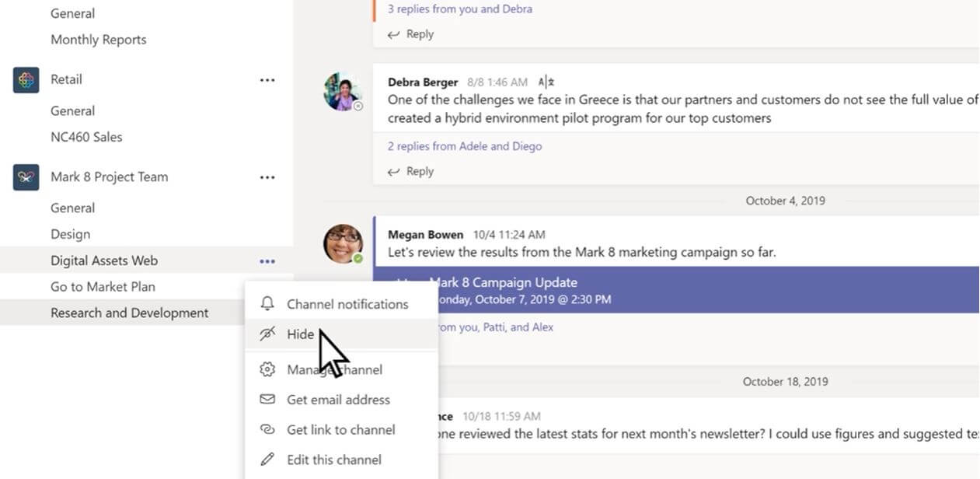Click Reply under 3 replies from you and Debra

411,34
